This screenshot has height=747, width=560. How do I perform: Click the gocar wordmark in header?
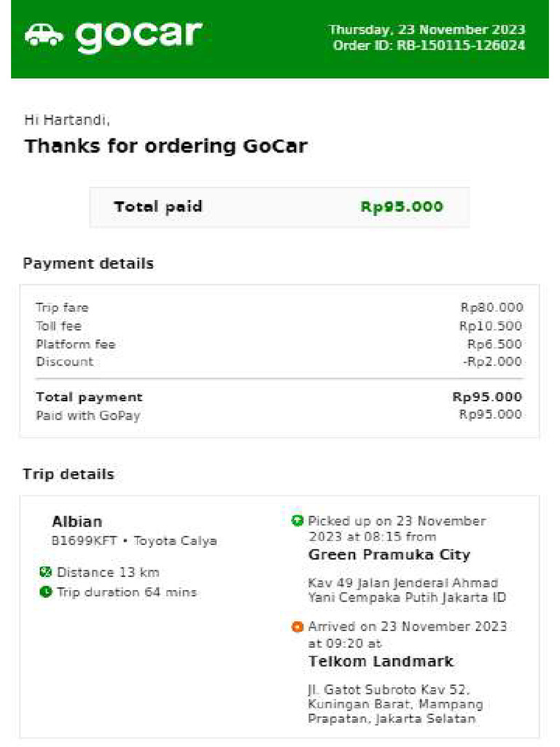coord(139,34)
